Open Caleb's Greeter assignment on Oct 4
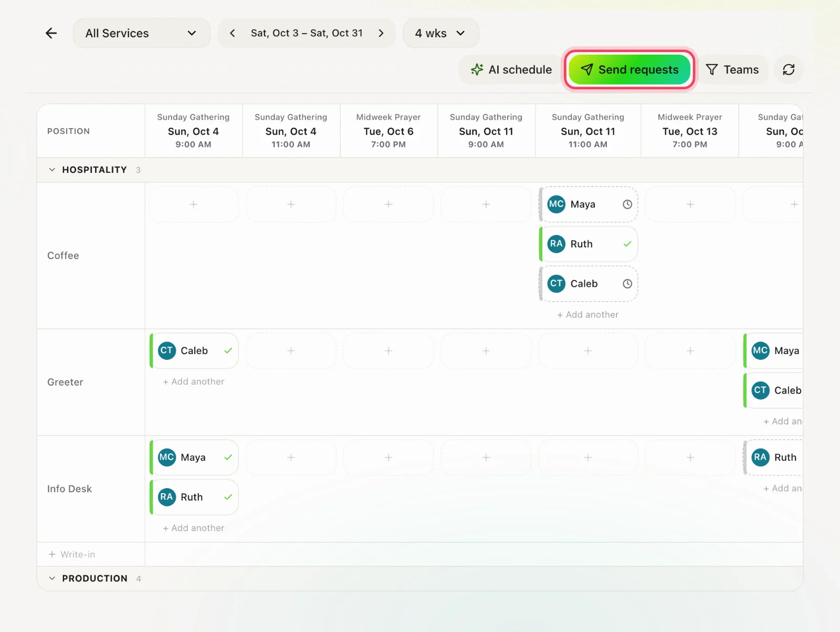The width and height of the screenshot is (840, 632). (194, 350)
